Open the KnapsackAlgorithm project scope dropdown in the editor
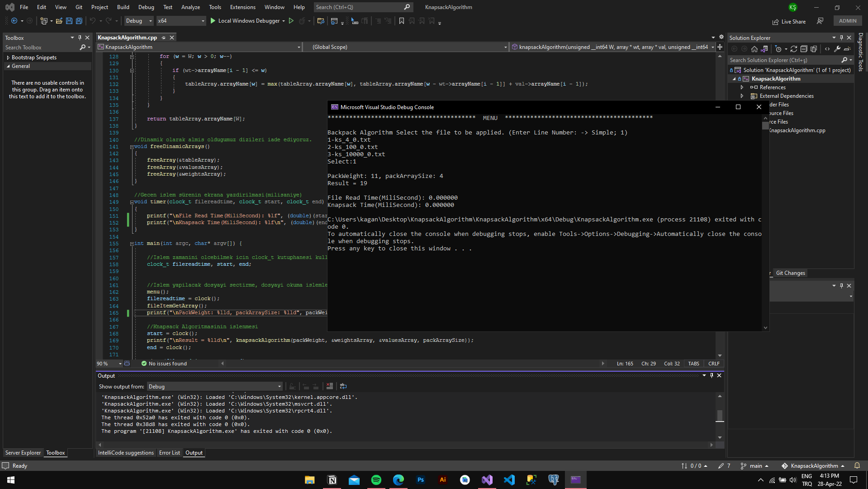 (x=199, y=47)
